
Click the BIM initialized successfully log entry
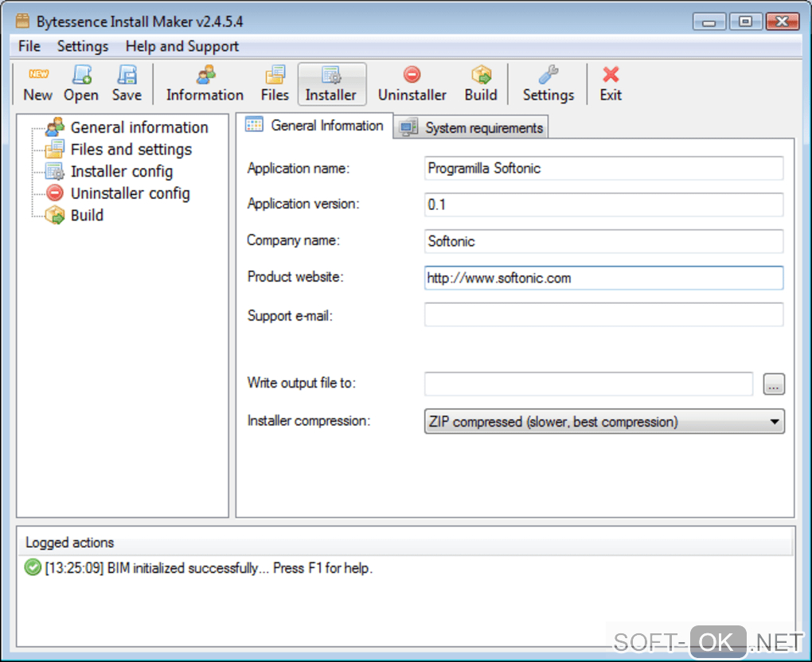click(x=209, y=568)
